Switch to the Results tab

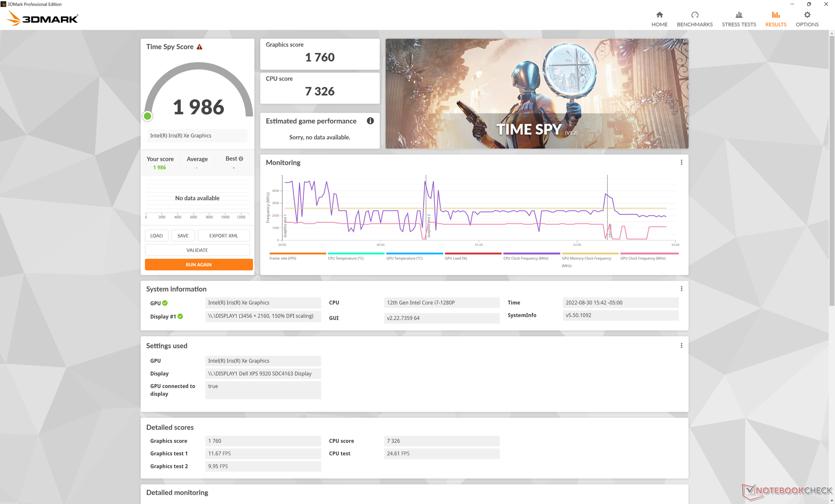(776, 19)
